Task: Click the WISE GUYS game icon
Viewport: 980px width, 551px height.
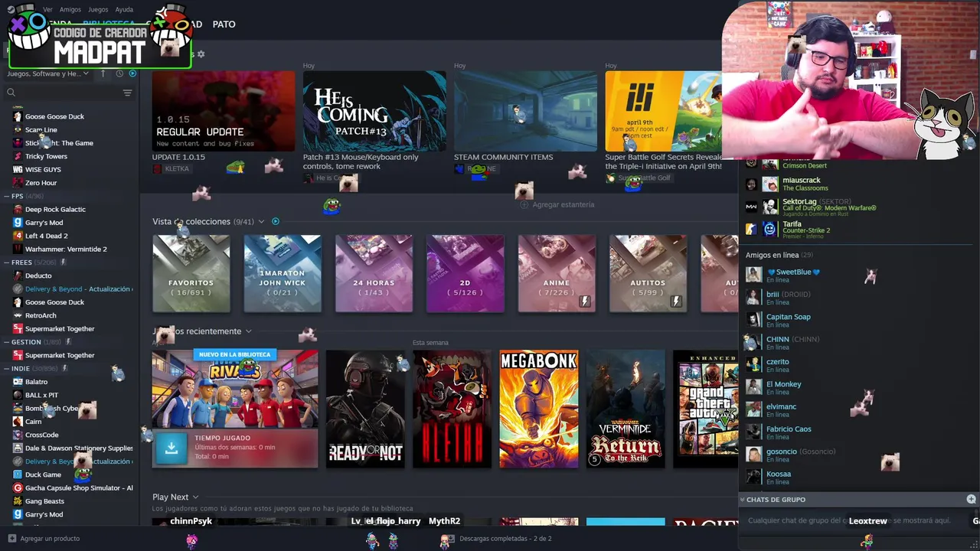Action: [18, 169]
